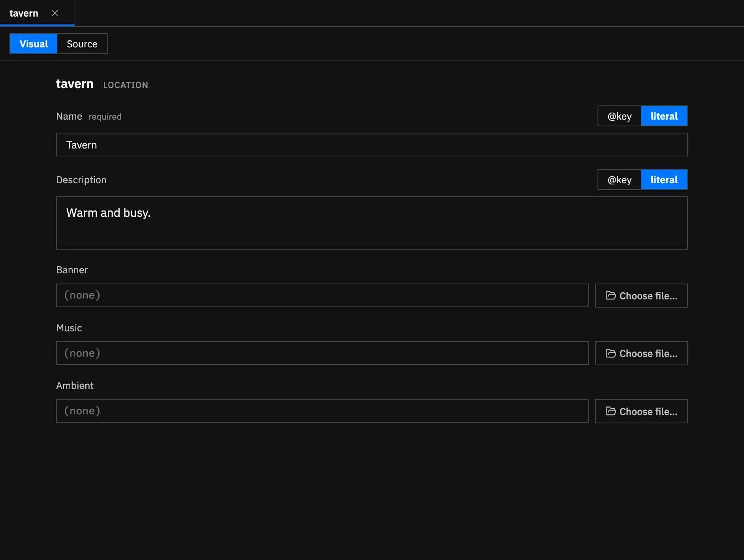Viewport: 744px width, 560px height.
Task: Choose a file for the Music
Action: point(641,353)
